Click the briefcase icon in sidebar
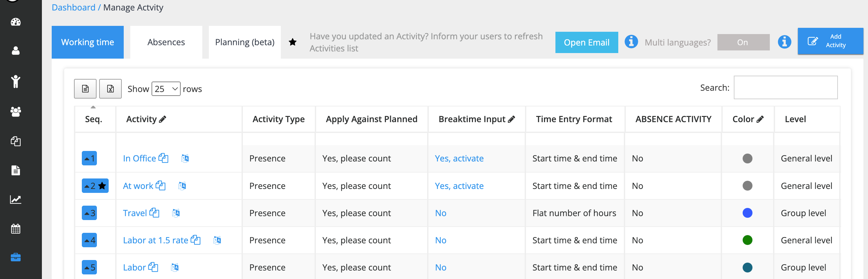 click(15, 257)
